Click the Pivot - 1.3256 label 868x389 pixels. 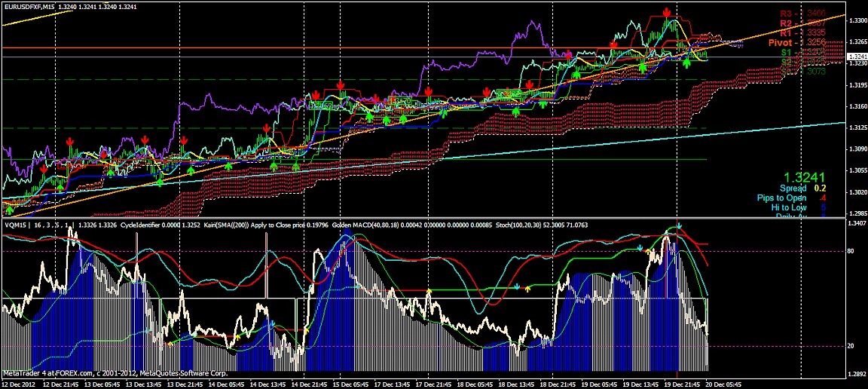tap(796, 42)
